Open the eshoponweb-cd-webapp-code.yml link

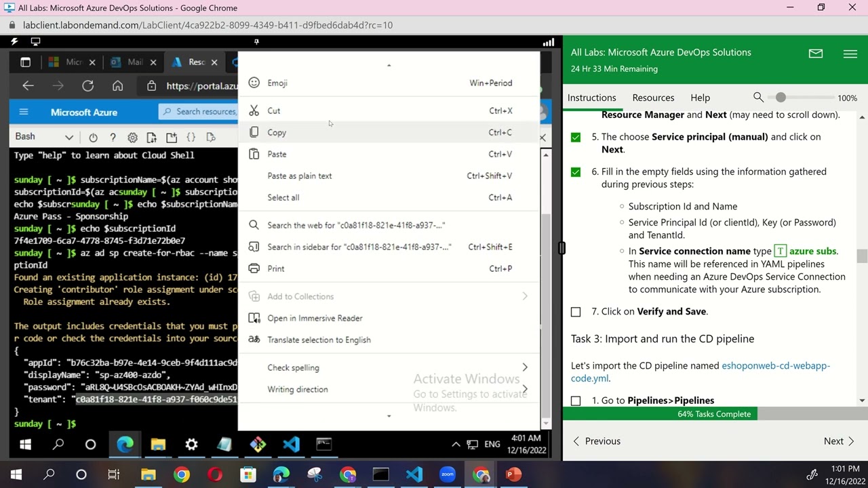(701, 372)
